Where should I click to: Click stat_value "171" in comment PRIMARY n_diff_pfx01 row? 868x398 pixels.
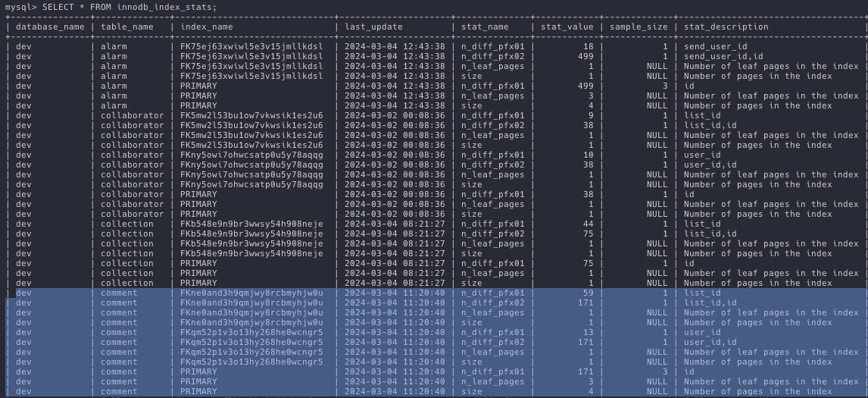[585, 371]
